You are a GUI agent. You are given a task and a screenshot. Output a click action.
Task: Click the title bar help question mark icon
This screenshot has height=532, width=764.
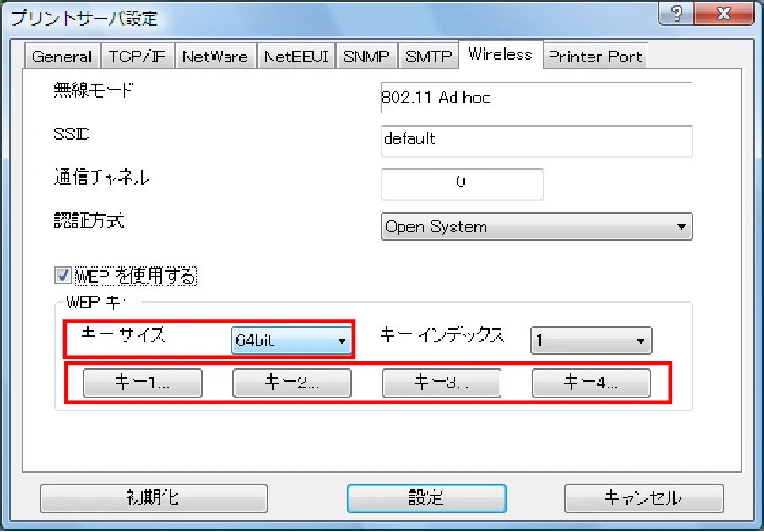click(676, 14)
